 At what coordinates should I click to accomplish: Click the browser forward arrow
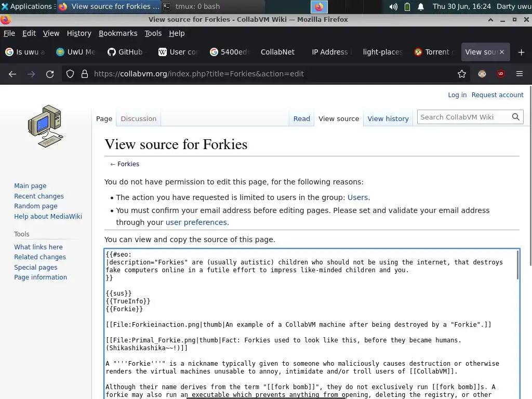click(31, 74)
